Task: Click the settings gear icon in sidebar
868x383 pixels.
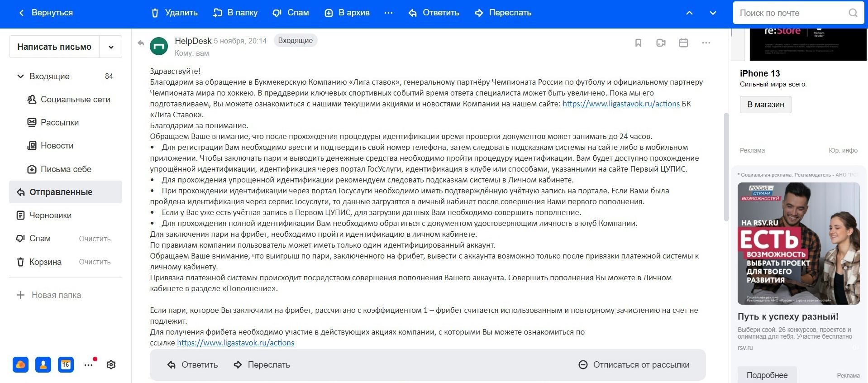Action: pyautogui.click(x=111, y=364)
